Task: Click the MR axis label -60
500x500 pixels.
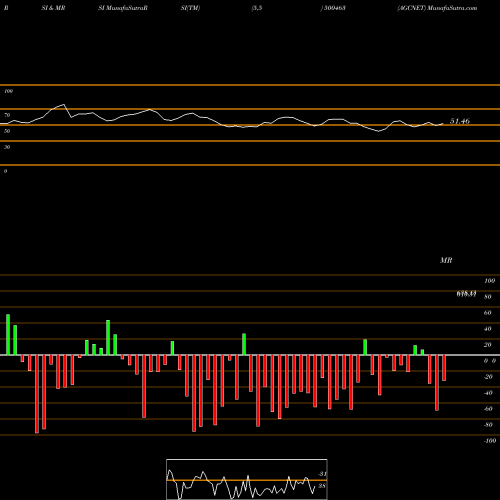Action: click(488, 409)
